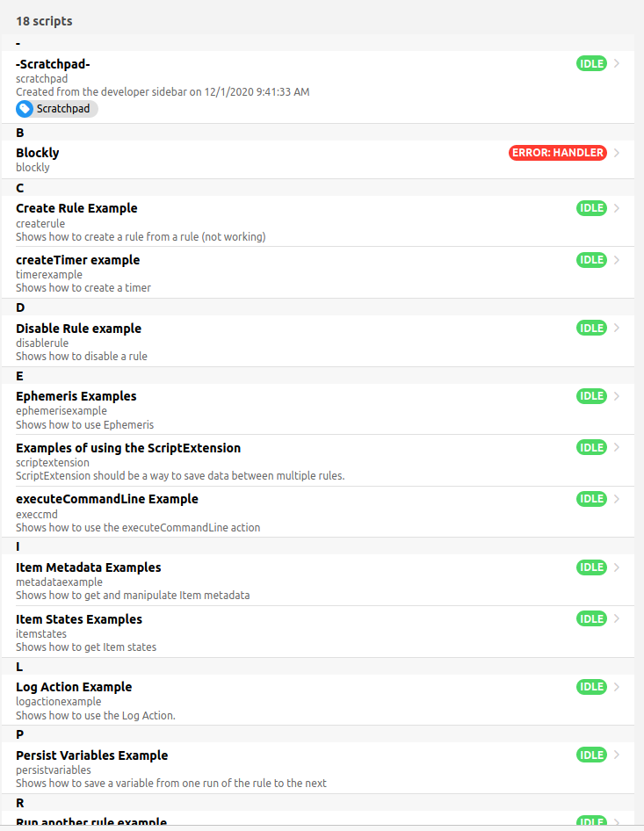
Task: Open chevron for Item Metadata Examples
Action: (618, 567)
